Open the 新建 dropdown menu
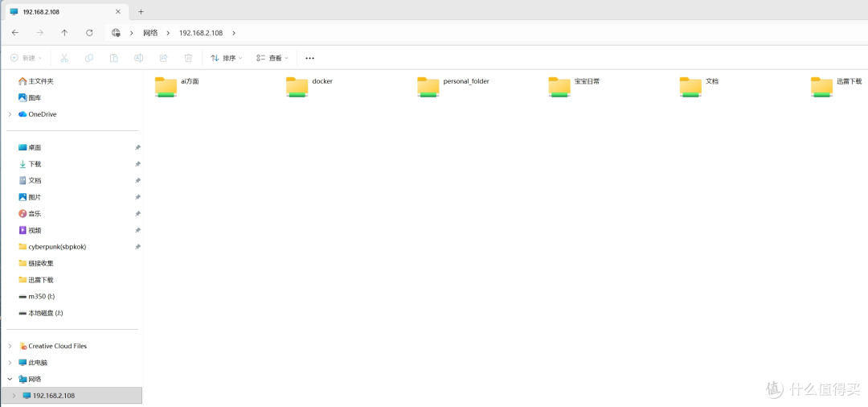Screen dimensions: 868x407 (26, 58)
